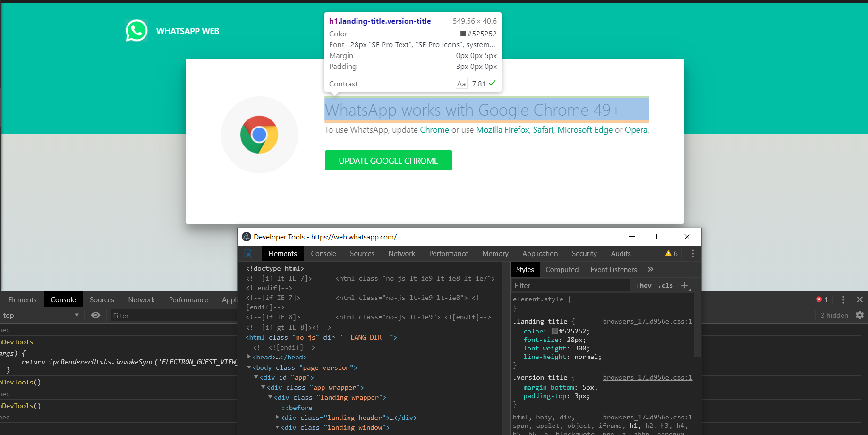Click the Styles Filter input field
Image resolution: width=868 pixels, height=435 pixels.
click(571, 285)
